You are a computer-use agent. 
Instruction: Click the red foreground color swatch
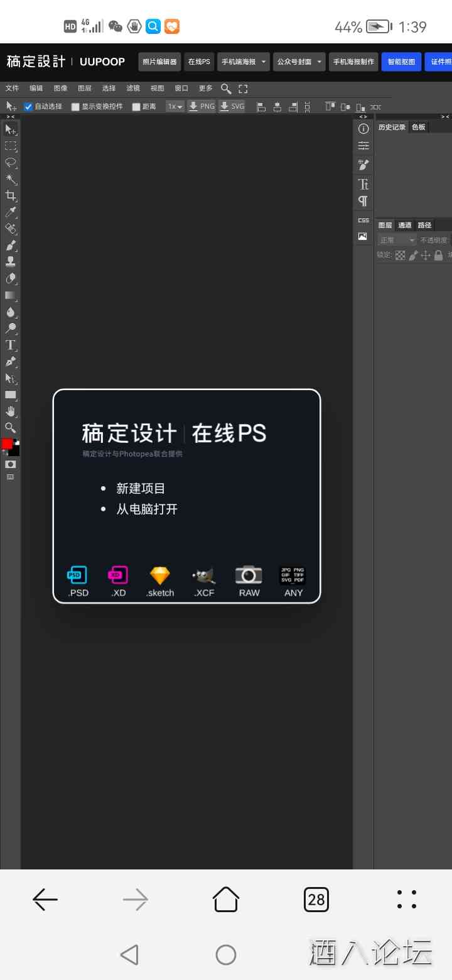[x=7, y=444]
